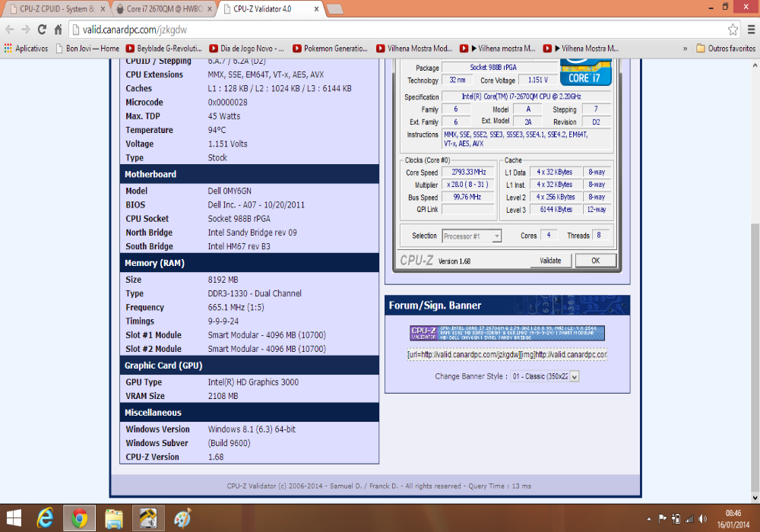This screenshot has height=532, width=760.
Task: Click the Intel Core i7 logo badge
Action: [585, 71]
